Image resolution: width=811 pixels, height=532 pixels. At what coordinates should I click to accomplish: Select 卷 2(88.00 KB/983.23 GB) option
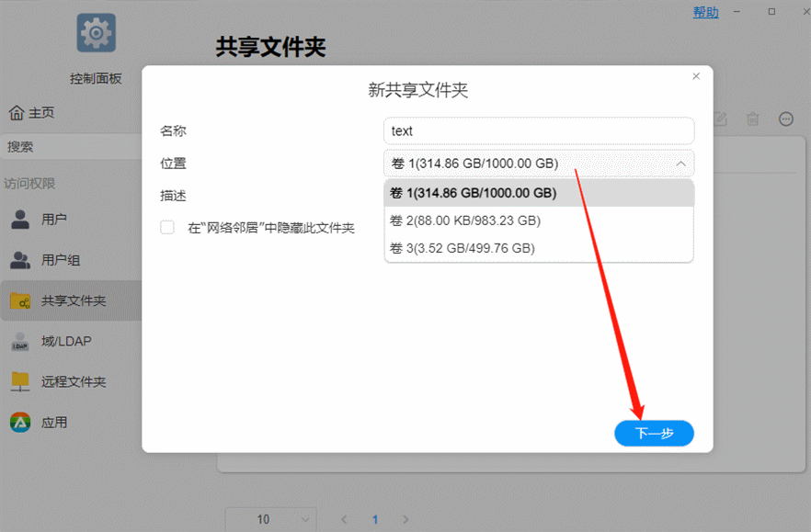539,221
